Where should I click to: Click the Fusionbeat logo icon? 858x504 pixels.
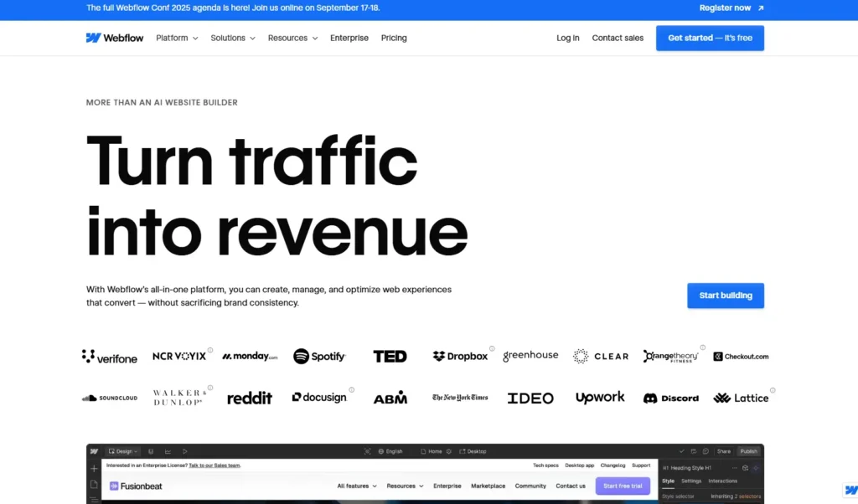point(114,486)
